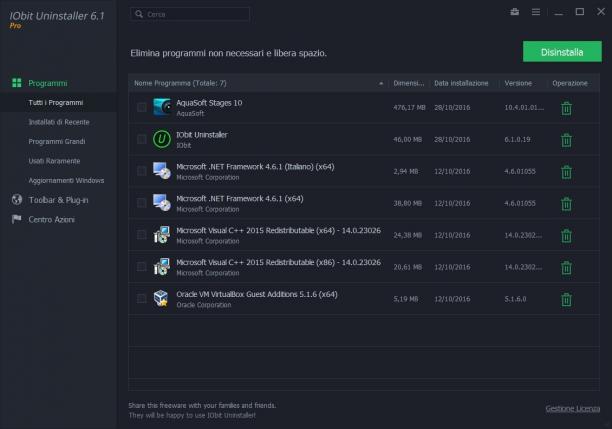Click the IObit Uninstaller green U icon
Screen dimensions: 612x429
[x=162, y=139]
